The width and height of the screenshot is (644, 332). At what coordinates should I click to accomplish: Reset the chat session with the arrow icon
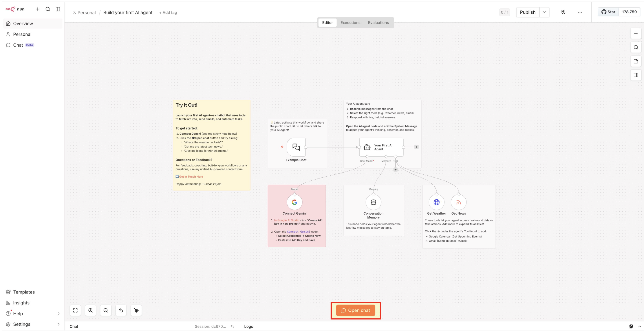232,327
